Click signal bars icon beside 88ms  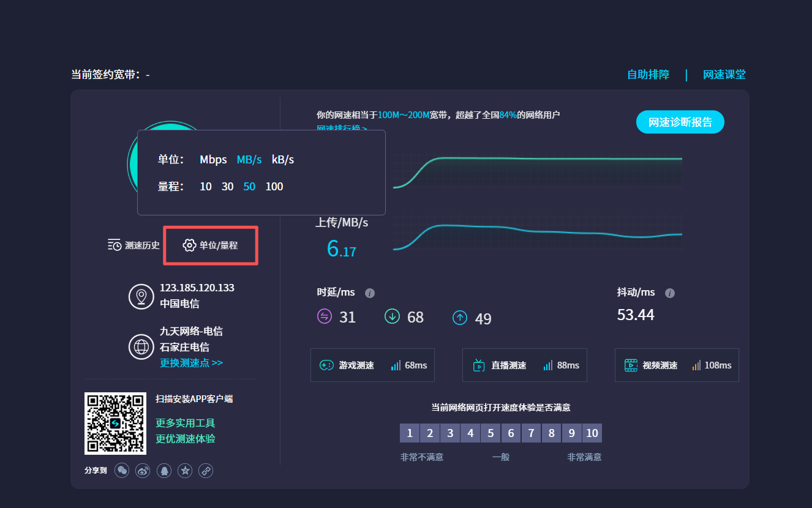coord(547,365)
